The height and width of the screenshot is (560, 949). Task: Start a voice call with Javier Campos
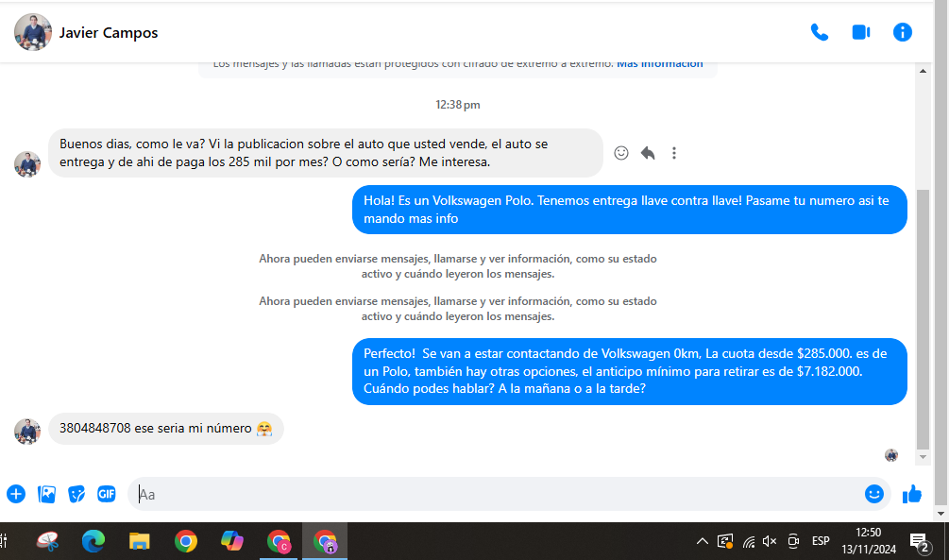coord(819,33)
